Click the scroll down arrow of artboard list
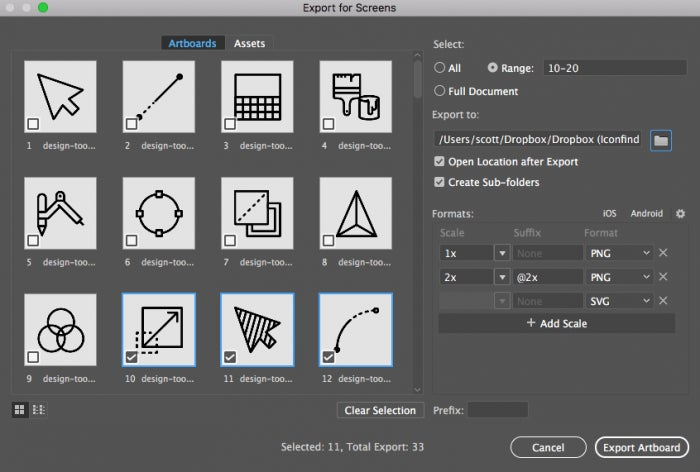 tap(417, 389)
